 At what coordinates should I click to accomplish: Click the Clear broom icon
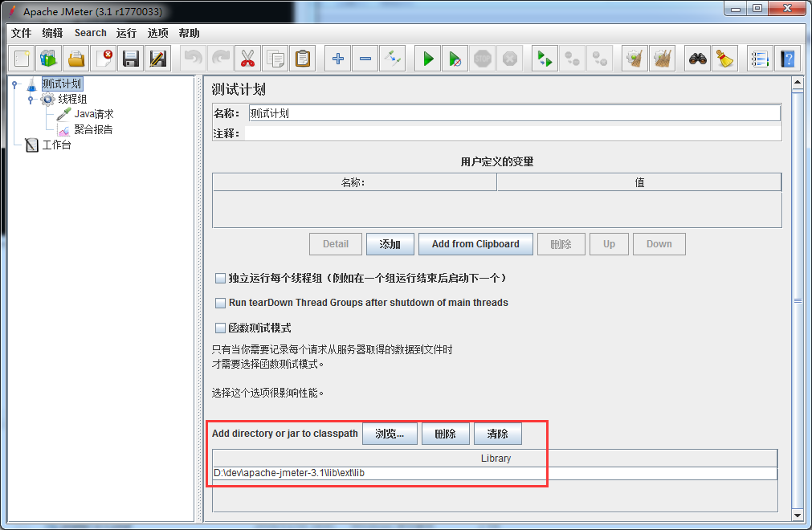(x=635, y=59)
